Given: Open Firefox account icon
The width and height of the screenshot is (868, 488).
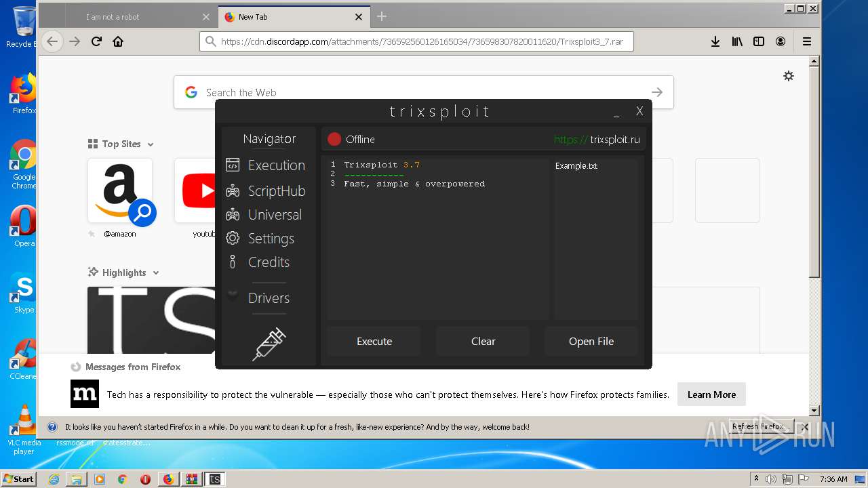Looking at the screenshot, I should click(x=781, y=41).
